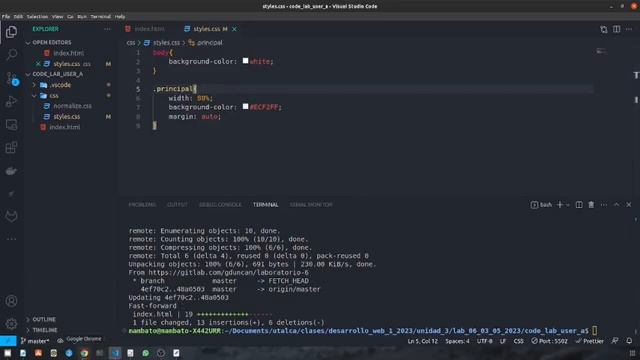Open the Docker view in activity bar

coord(11,171)
